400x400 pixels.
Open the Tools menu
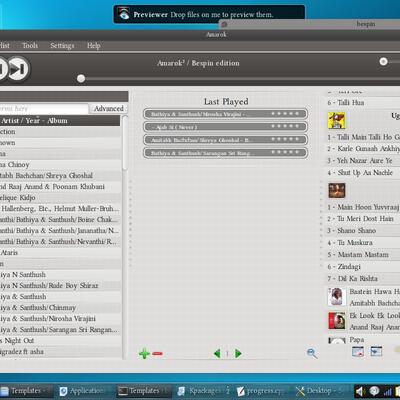click(30, 46)
